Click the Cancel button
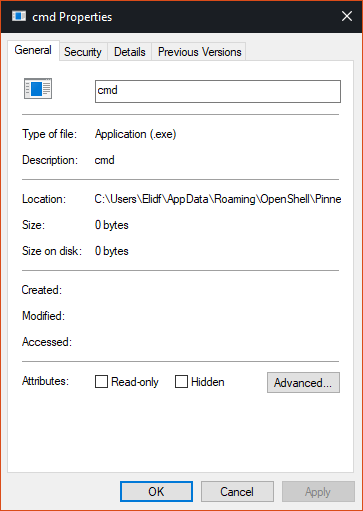Viewport: 363px width, 511px height. pyautogui.click(x=237, y=491)
